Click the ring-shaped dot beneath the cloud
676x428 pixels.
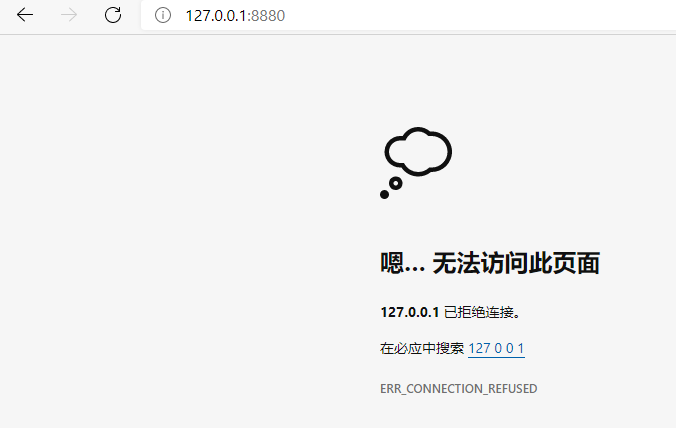tap(396, 184)
